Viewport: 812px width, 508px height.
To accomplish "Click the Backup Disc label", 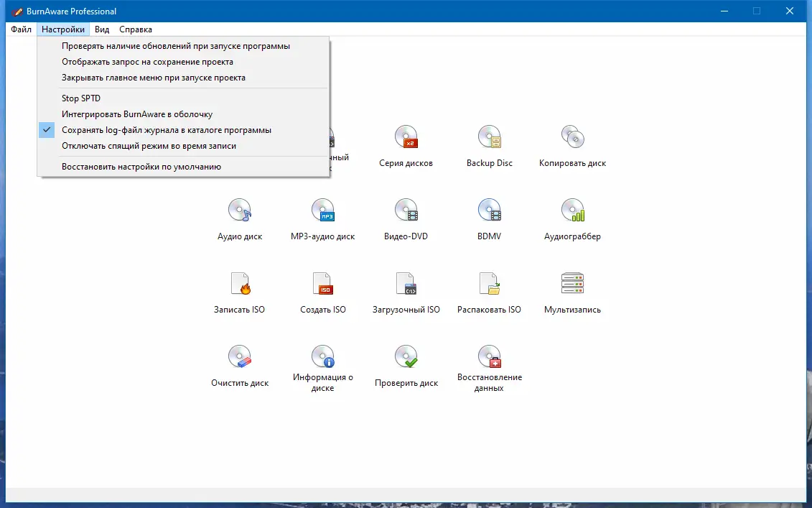I will click(490, 163).
